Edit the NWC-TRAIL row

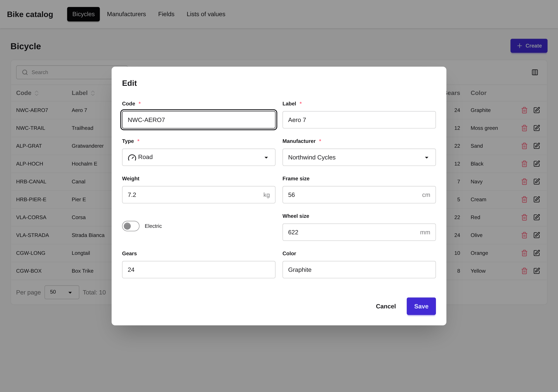click(x=537, y=128)
